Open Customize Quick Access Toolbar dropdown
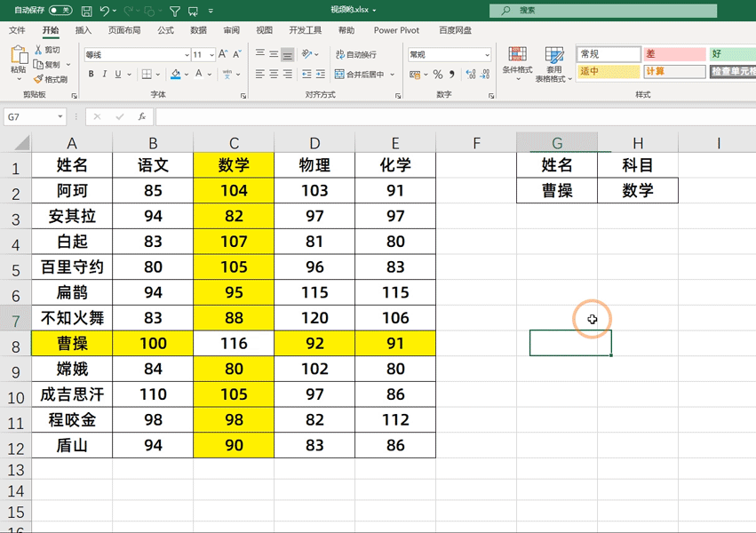The height and width of the screenshot is (533, 756). [x=211, y=11]
